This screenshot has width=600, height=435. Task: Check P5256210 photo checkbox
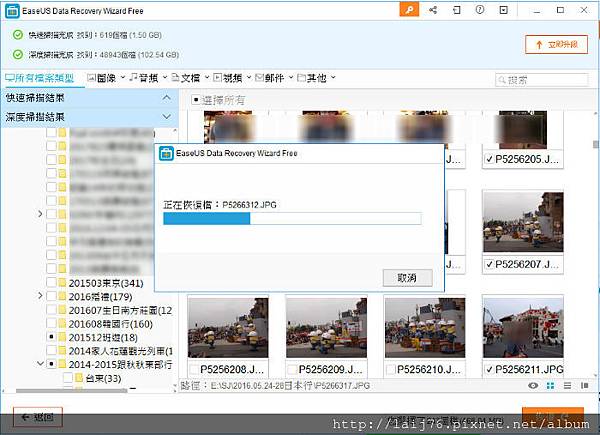[391, 369]
